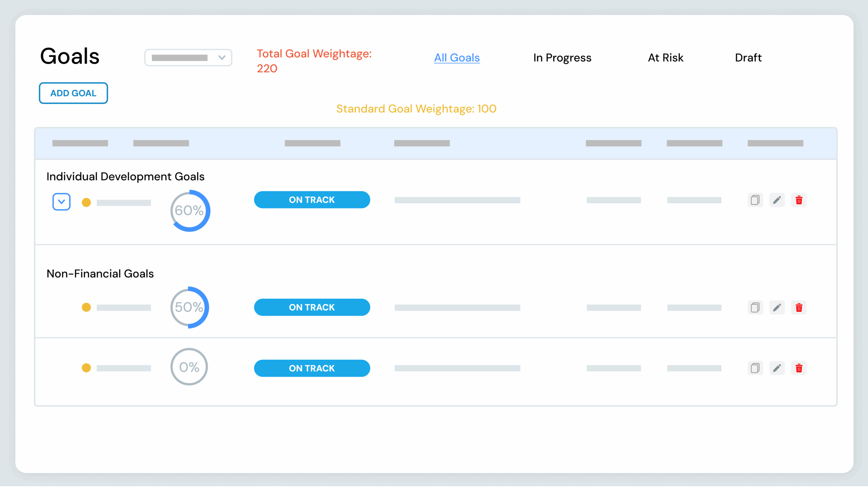Duplicate the 50% Non-Financial goal
Viewport: 868px width, 488px height.
(755, 307)
